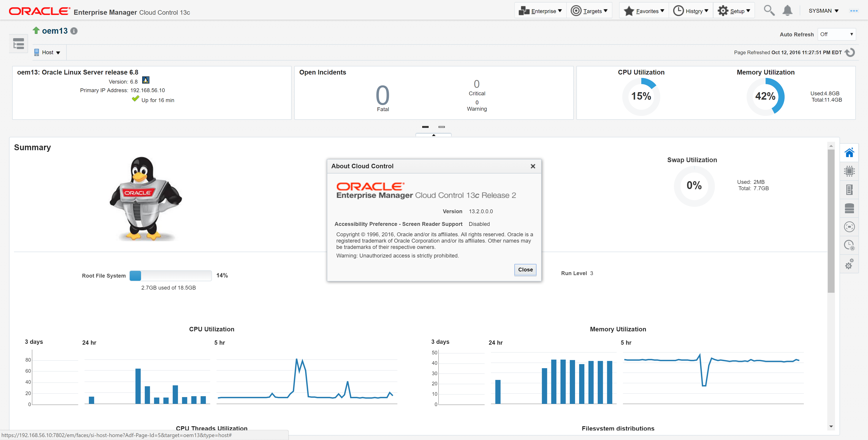Click the Memory Utilization 5 hr chart
The width and height of the screenshot is (868, 440).
[x=713, y=378]
